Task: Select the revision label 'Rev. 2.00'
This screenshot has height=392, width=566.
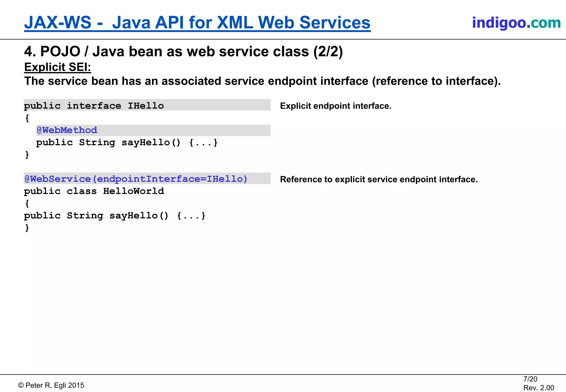Action: [539, 388]
